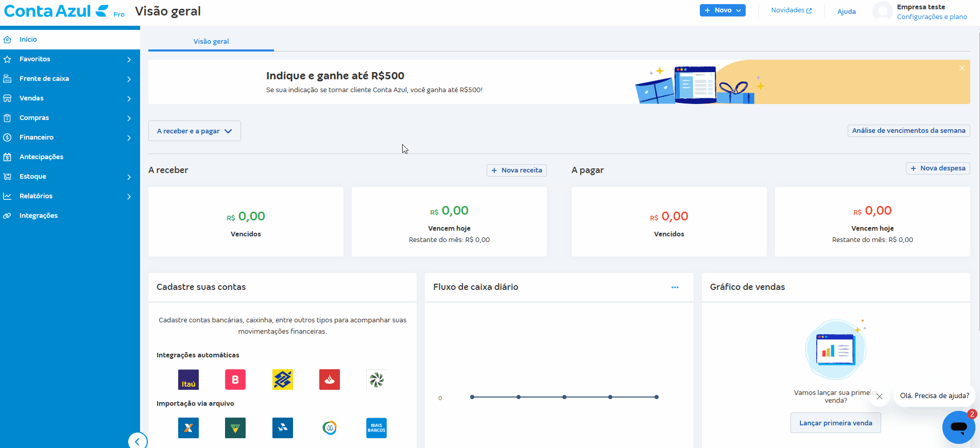980x448 pixels.
Task: Open the Antecipações menu item
Action: coord(70,157)
